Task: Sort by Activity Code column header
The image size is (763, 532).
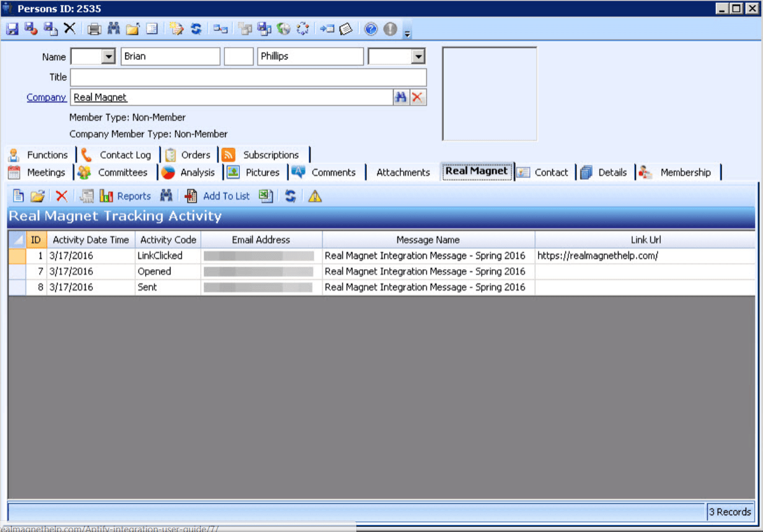Action: [168, 239]
